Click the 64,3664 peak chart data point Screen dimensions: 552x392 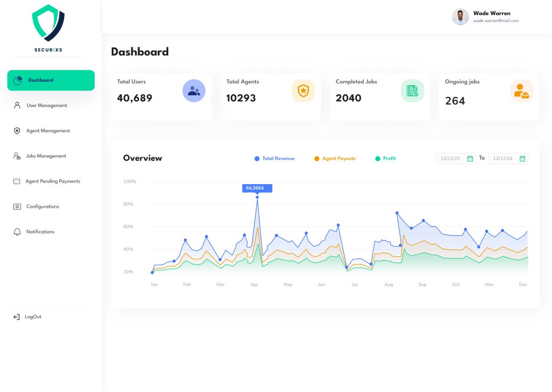(257, 197)
